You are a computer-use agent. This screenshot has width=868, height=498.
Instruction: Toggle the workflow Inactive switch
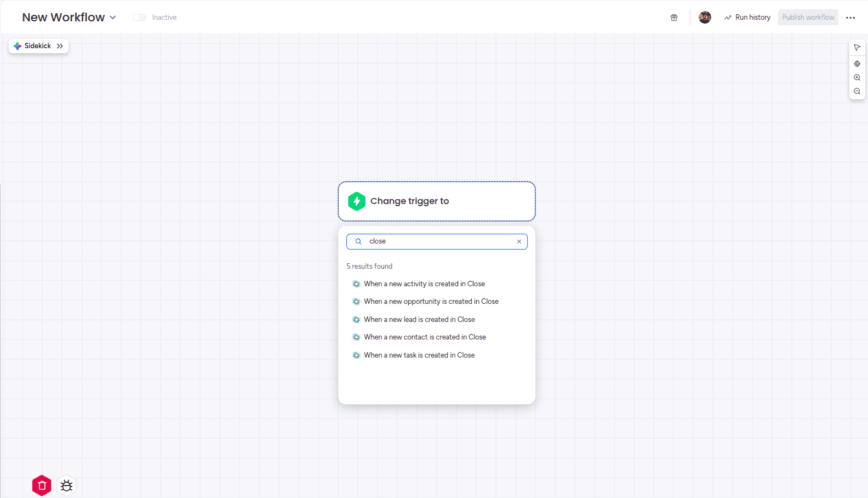(x=139, y=18)
